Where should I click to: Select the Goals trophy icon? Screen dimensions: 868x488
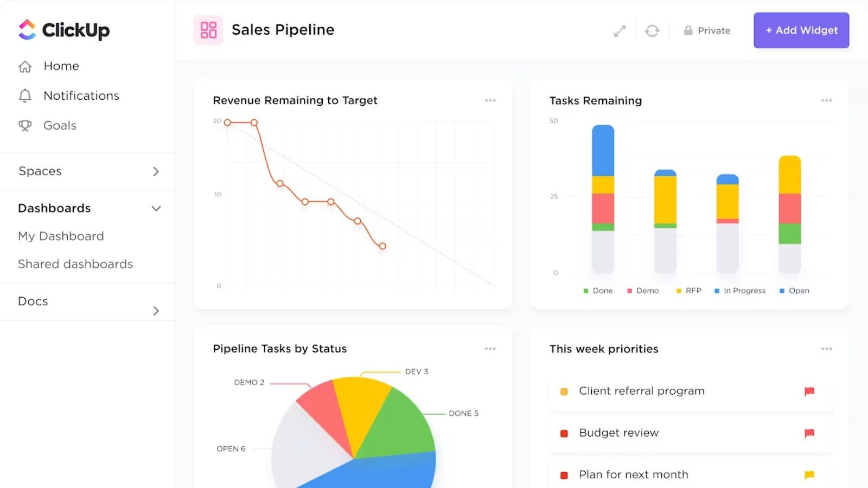pos(24,125)
